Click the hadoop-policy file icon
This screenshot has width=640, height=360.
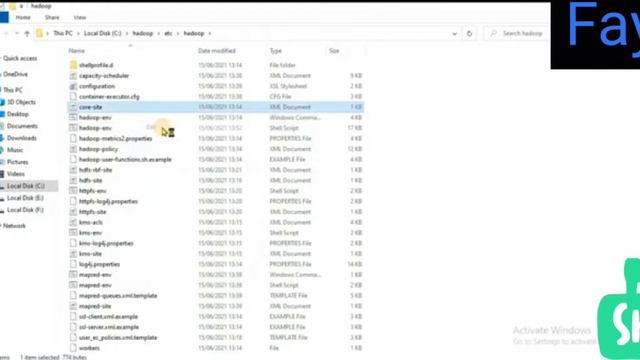(x=73, y=149)
